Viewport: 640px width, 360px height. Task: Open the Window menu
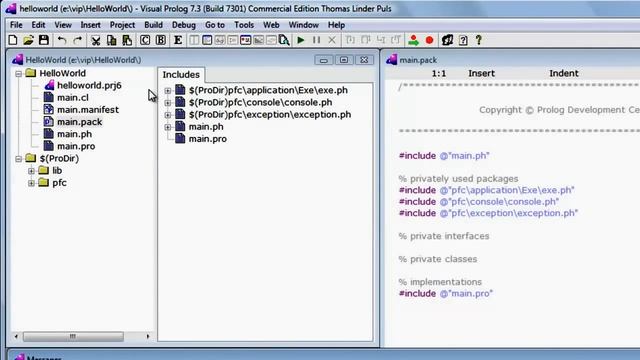tap(304, 25)
